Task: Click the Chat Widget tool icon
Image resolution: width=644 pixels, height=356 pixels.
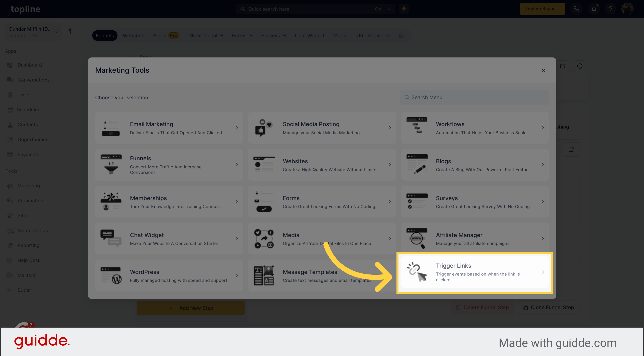Action: pyautogui.click(x=111, y=238)
